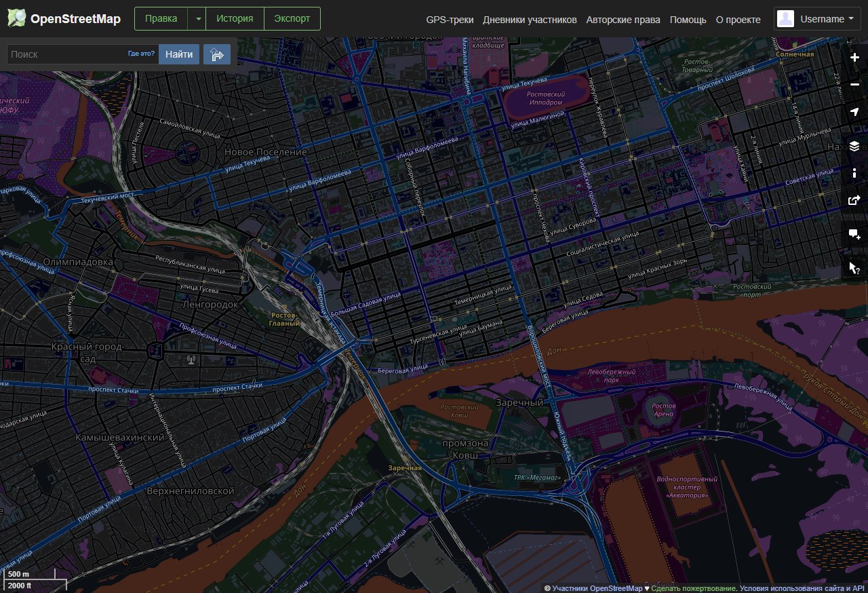Click the Социалистическая улица label
The width and height of the screenshot is (868, 593).
(x=603, y=244)
